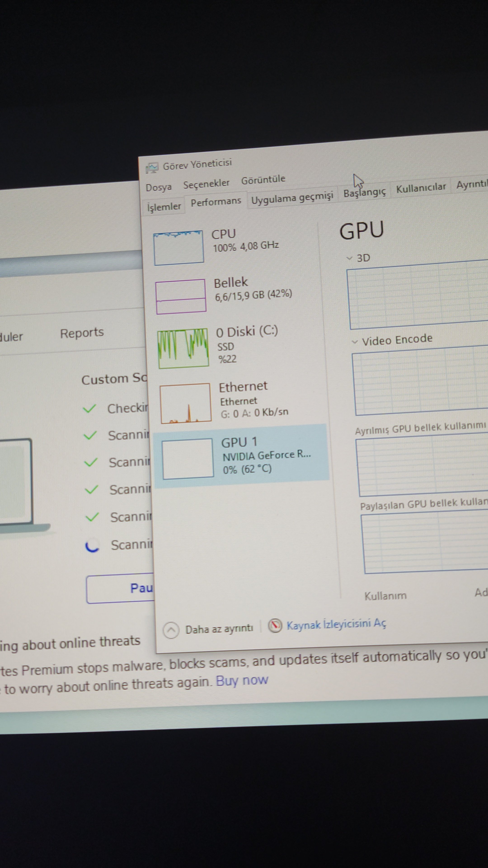The height and width of the screenshot is (868, 488).
Task: Switch to the İşlemler tab
Action: 164,207
